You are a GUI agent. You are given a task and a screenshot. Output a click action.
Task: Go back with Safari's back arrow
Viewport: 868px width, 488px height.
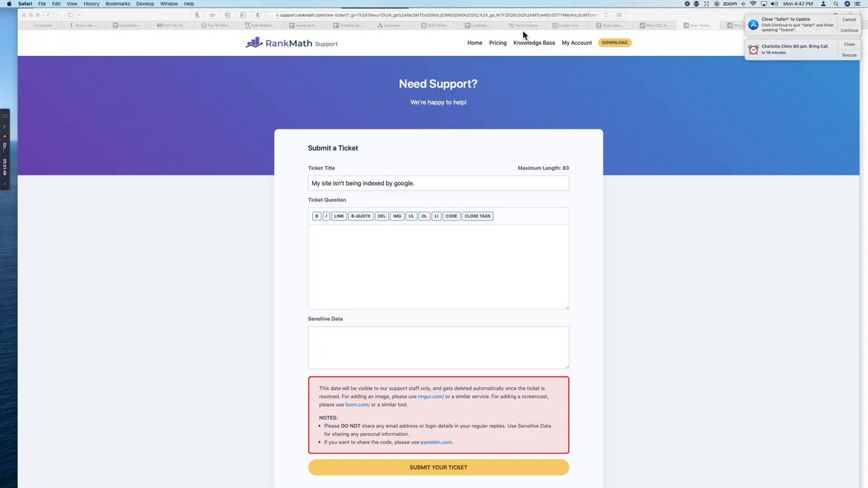(x=48, y=15)
